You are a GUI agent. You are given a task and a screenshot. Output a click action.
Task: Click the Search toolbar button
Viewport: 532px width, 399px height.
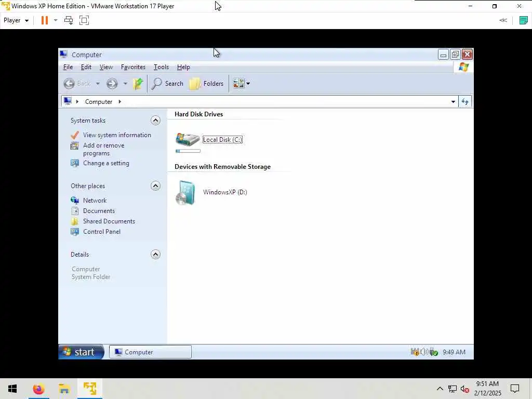[167, 84]
